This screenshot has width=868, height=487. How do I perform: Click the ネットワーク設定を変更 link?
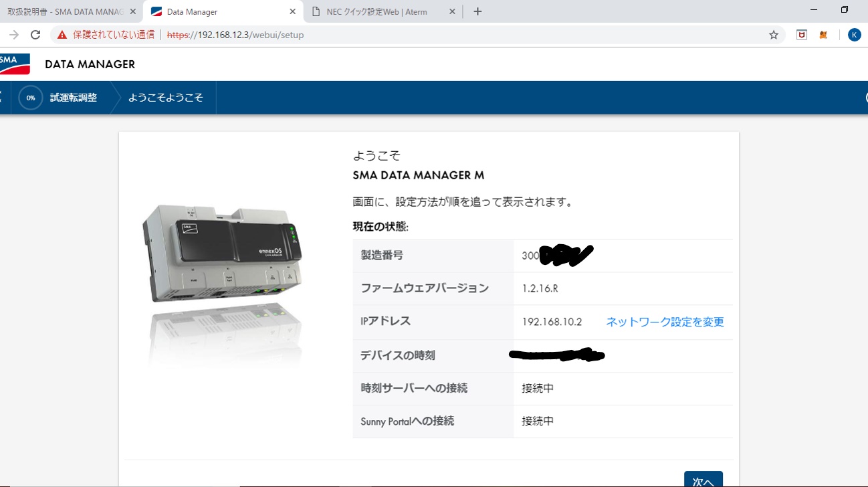pos(665,322)
